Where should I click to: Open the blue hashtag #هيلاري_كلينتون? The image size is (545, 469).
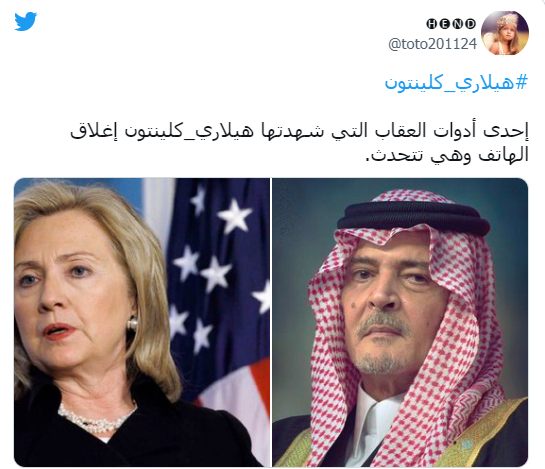456,83
